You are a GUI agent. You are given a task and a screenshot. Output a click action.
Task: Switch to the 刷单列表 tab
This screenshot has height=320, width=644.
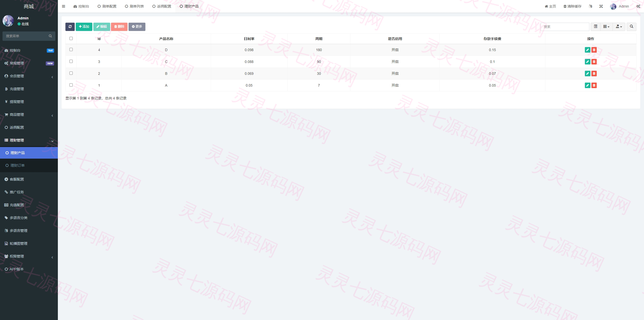tap(135, 6)
